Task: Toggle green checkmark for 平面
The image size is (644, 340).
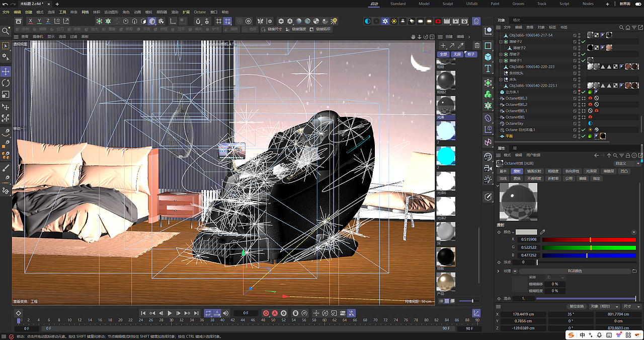Action: tap(583, 136)
